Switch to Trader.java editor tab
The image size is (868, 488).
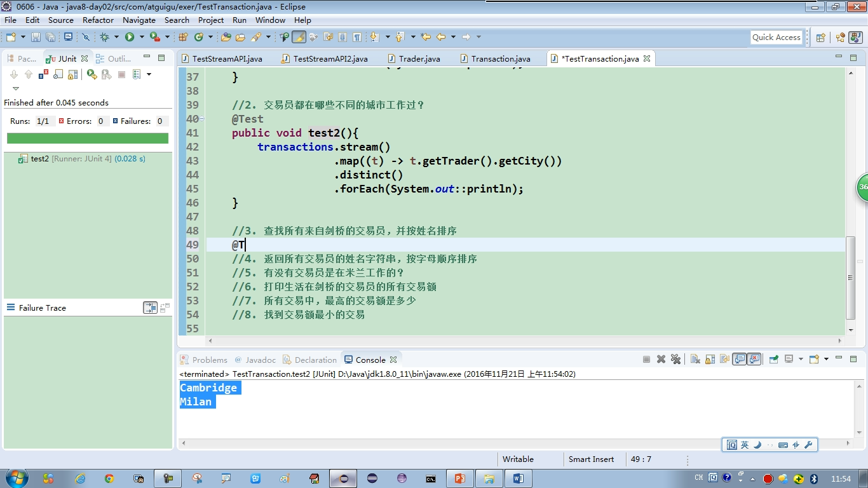pos(413,58)
